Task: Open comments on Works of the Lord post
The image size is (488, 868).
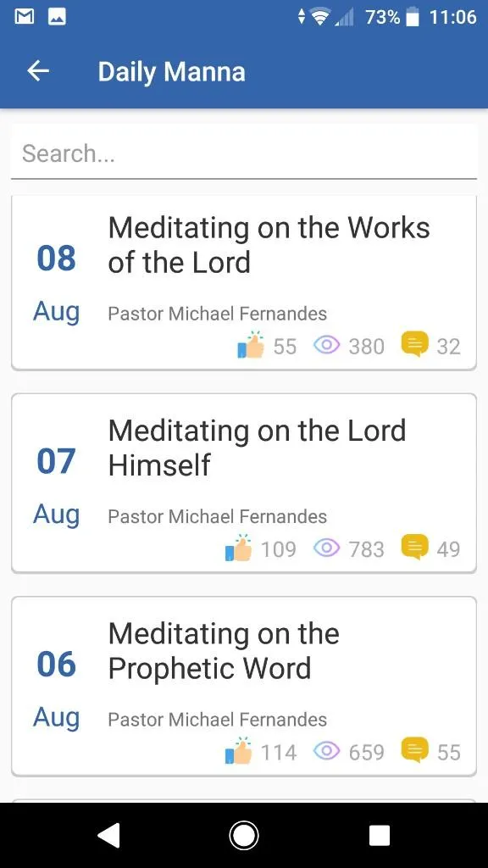Action: pyautogui.click(x=414, y=344)
